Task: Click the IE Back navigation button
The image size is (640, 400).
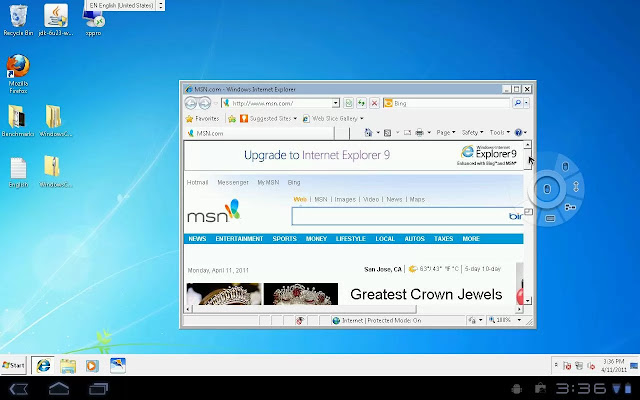Action: pos(191,103)
